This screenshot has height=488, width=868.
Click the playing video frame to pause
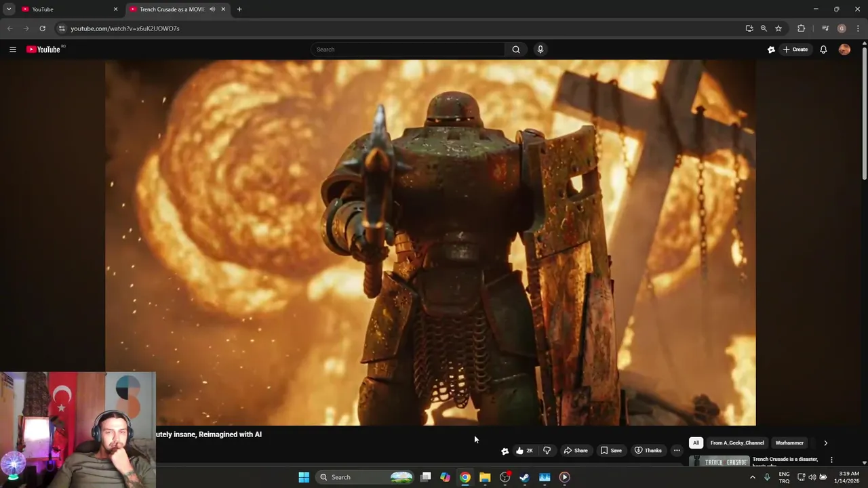(x=431, y=243)
